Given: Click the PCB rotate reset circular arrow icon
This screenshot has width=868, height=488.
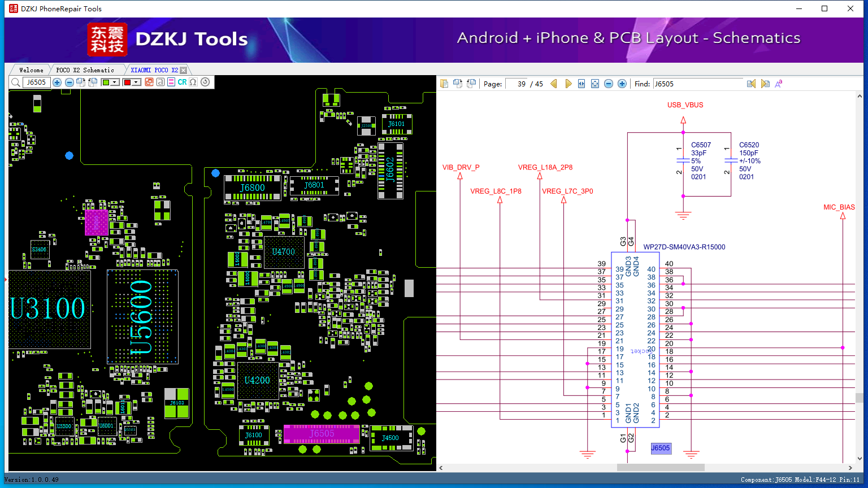Looking at the screenshot, I should (x=205, y=82).
